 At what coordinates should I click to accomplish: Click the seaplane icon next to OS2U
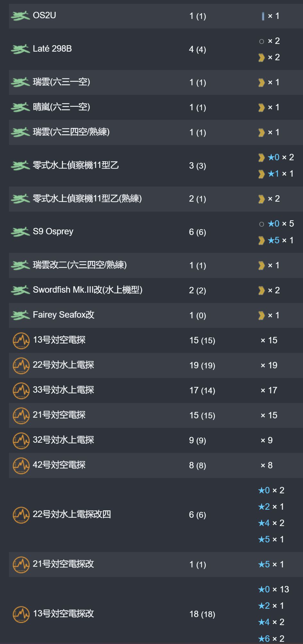click(x=20, y=16)
